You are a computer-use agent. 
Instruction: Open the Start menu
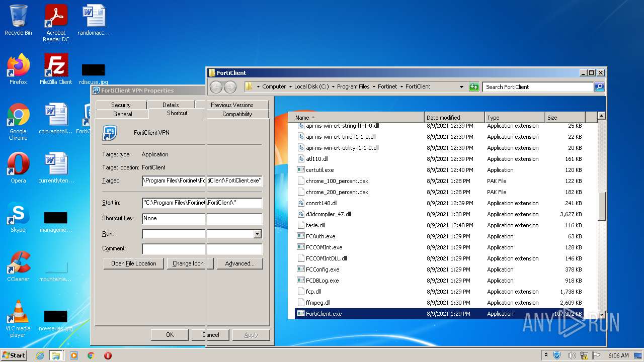14,355
